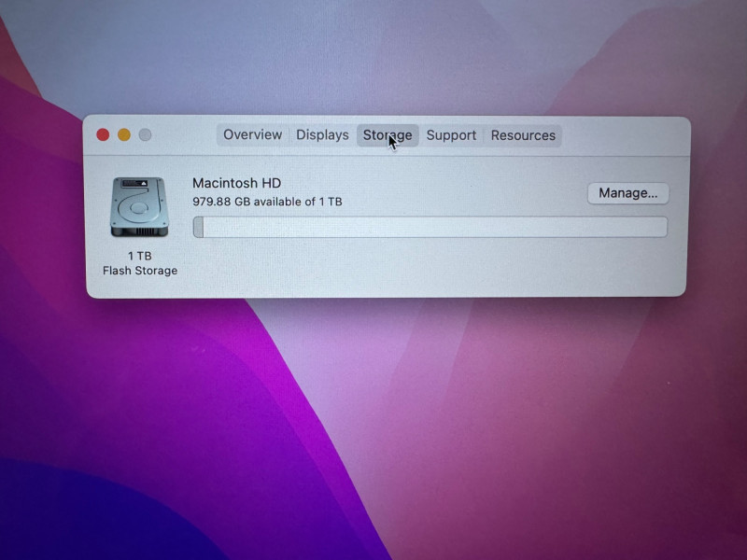
Task: Close the window with the red button
Action: (x=103, y=135)
